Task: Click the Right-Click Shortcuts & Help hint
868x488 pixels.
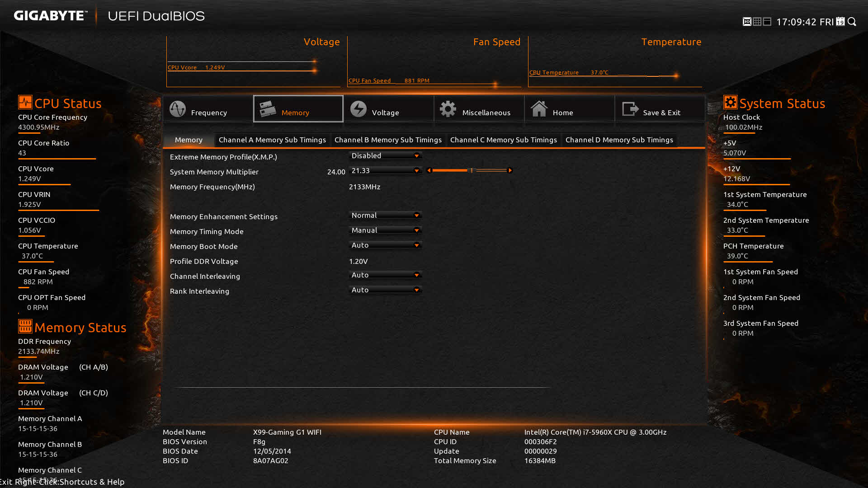Action: click(70, 482)
